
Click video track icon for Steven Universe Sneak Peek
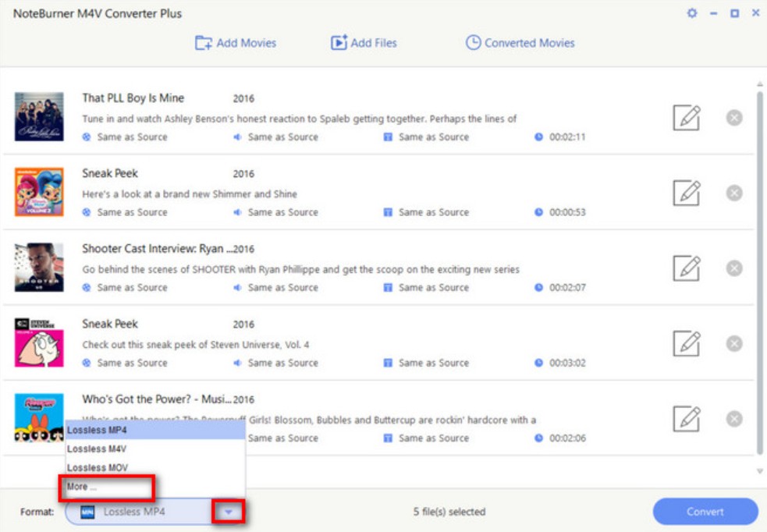tap(87, 363)
